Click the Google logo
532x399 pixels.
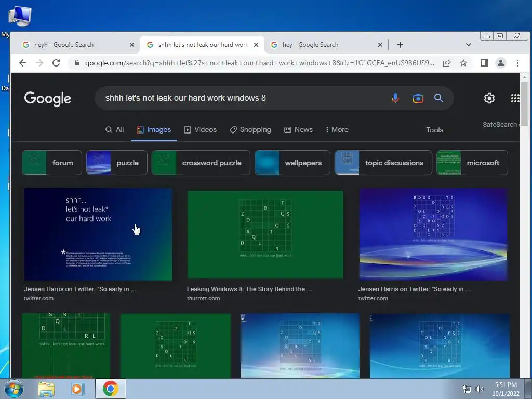point(47,99)
